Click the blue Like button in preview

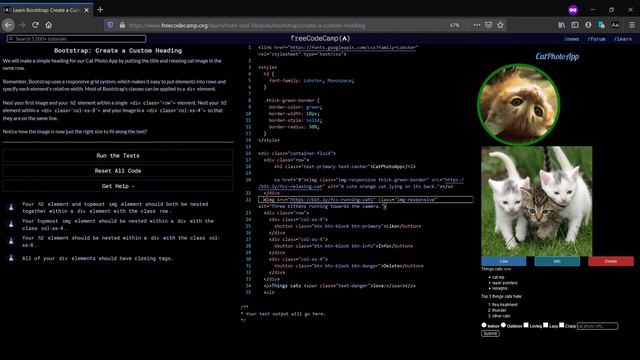(x=504, y=261)
